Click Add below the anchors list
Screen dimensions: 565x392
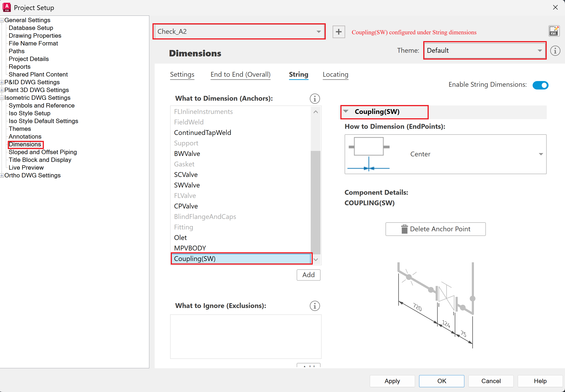[308, 275]
